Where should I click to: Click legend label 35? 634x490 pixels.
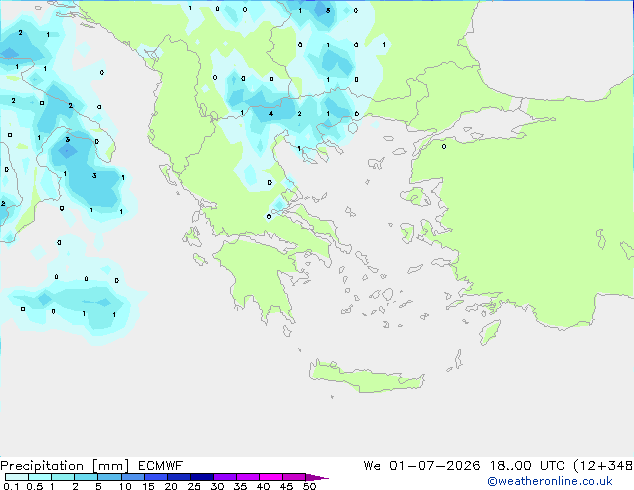(x=240, y=486)
